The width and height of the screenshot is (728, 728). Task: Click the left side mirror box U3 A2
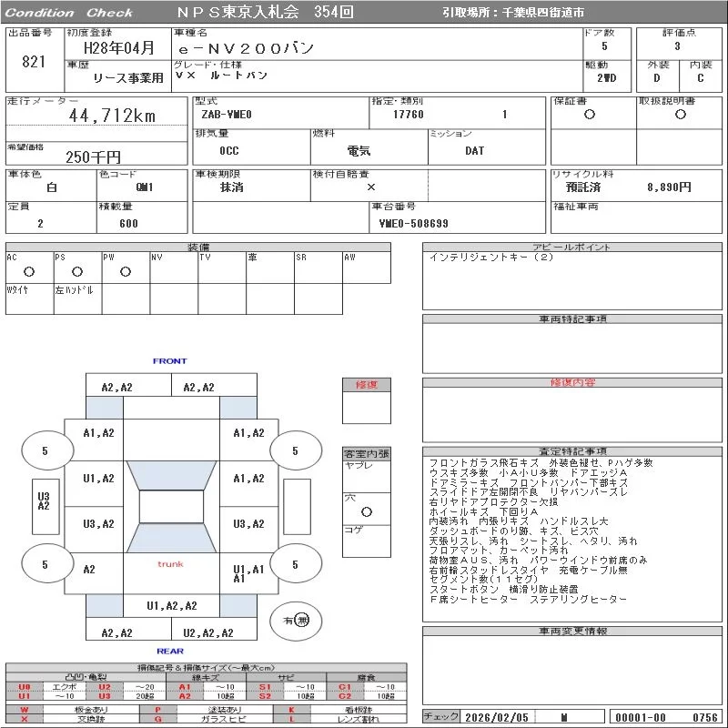tap(43, 501)
